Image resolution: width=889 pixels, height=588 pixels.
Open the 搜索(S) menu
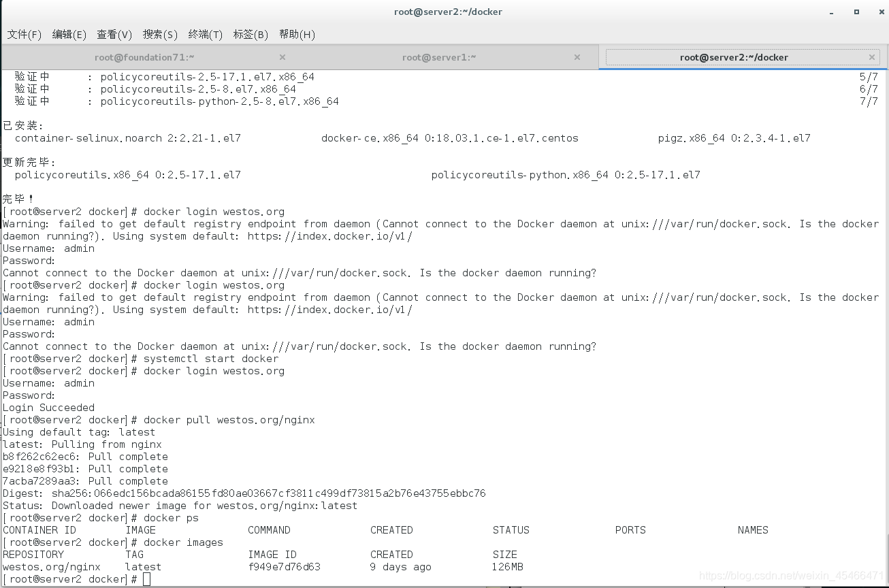[x=160, y=34]
